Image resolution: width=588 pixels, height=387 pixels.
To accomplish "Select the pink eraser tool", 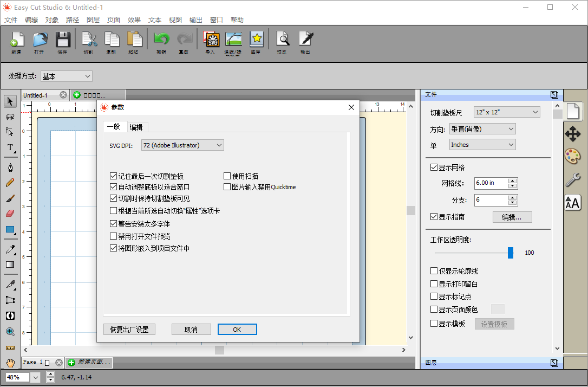I will [x=10, y=213].
